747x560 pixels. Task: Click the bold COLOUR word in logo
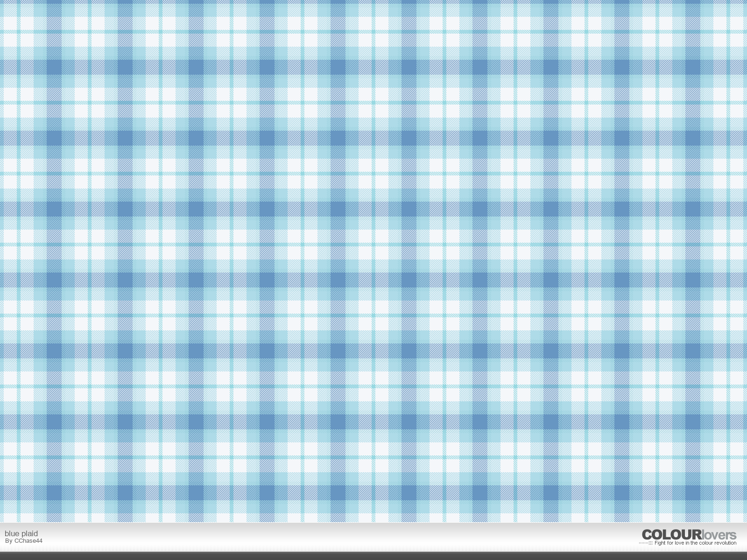click(671, 534)
